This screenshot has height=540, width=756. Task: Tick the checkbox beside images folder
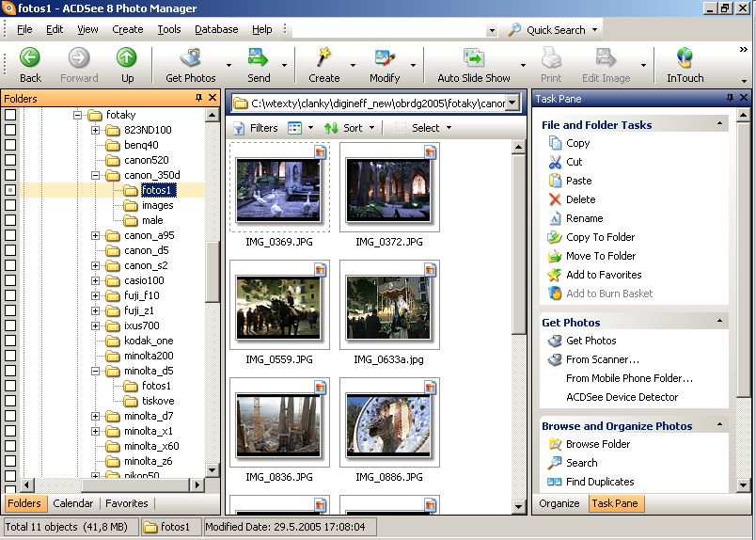(10, 205)
